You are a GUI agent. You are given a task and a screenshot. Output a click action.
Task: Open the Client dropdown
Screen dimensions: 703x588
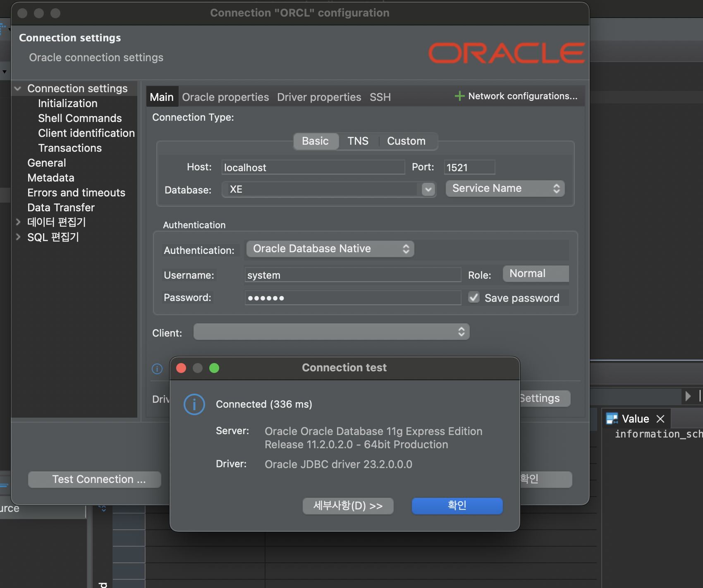(331, 332)
